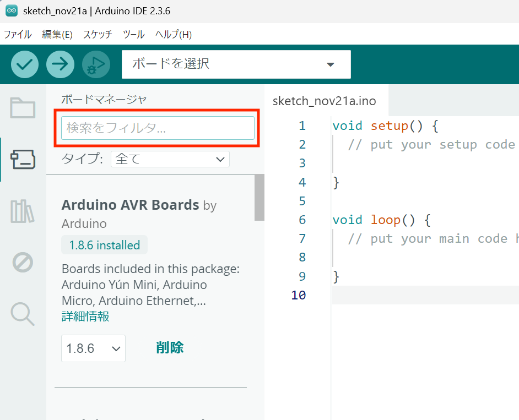519x420 pixels.
Task: Open the 詳細情報 link
Action: (85, 317)
